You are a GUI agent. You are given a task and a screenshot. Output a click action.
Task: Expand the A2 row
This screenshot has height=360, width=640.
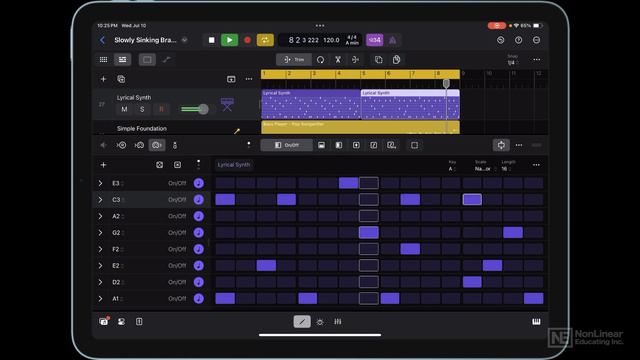100,216
